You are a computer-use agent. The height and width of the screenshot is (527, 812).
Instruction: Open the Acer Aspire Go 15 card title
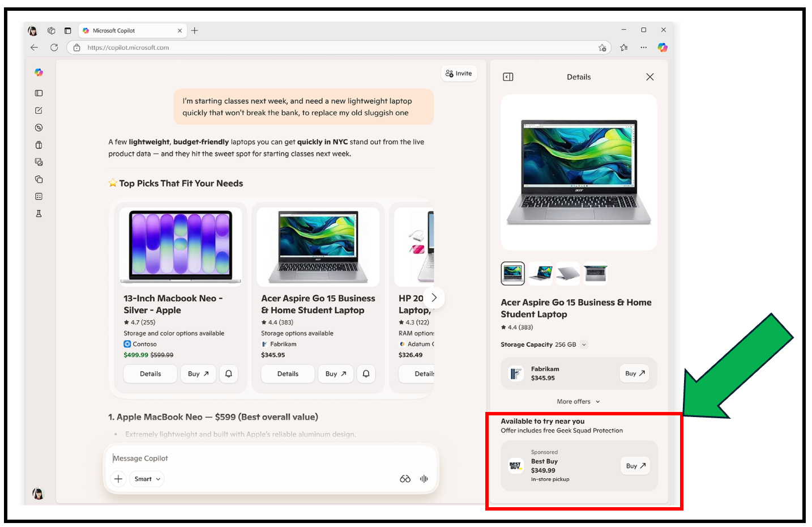point(318,304)
